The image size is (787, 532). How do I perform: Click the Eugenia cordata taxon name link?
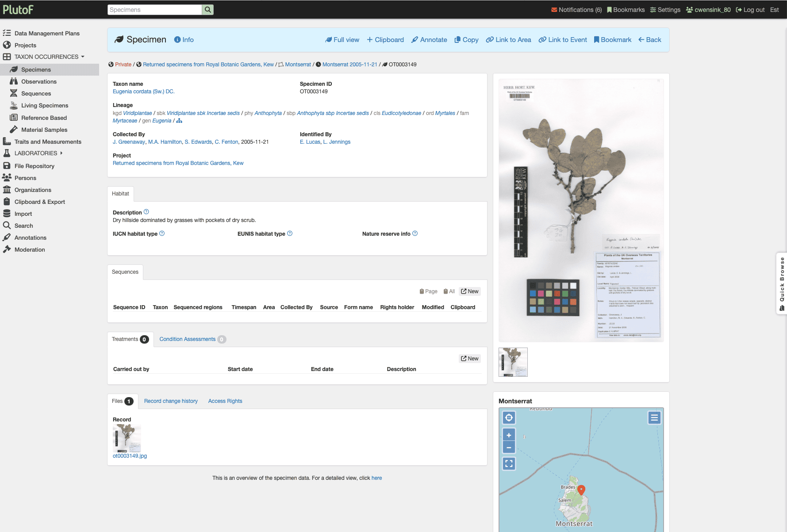point(143,92)
